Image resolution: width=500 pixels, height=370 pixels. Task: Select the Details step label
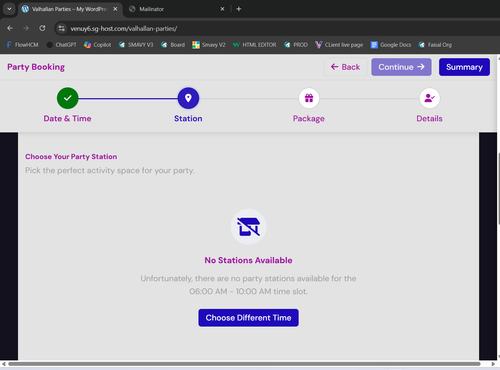coord(429,119)
